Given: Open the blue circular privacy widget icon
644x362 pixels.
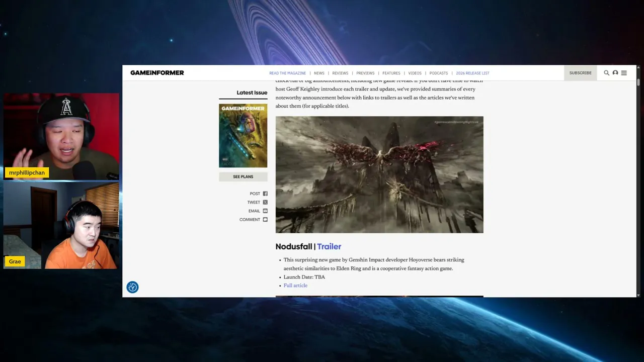Looking at the screenshot, I should (x=132, y=287).
